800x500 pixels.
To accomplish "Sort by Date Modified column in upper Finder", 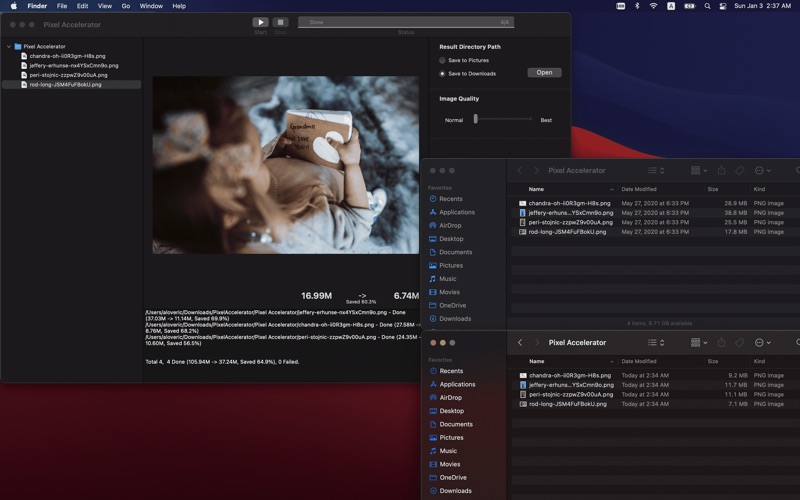I will pyautogui.click(x=640, y=189).
